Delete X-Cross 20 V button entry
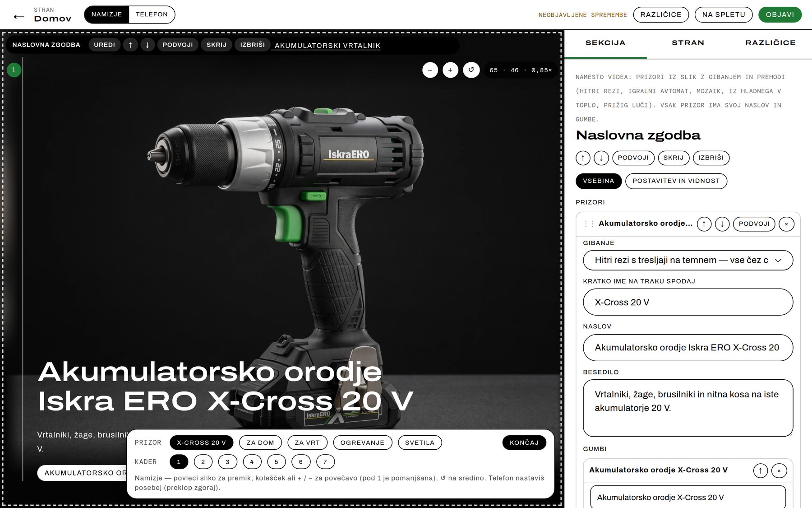 tap(779, 471)
